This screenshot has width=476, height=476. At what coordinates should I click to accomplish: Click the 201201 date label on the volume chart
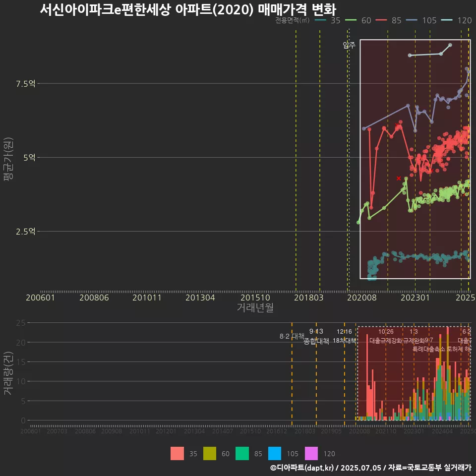point(166,431)
